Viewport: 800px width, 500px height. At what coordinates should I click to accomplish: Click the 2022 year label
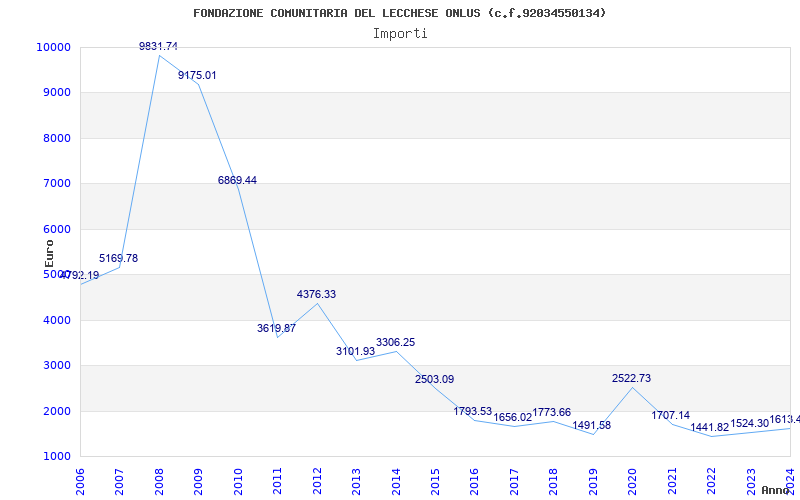coord(711,481)
